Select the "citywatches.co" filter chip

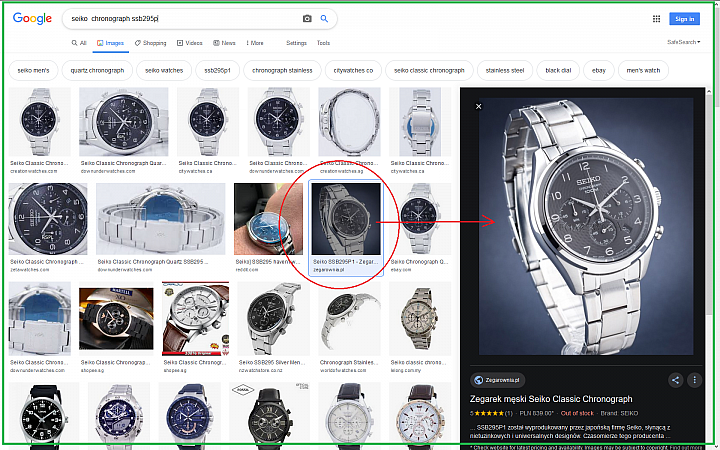pyautogui.click(x=354, y=70)
